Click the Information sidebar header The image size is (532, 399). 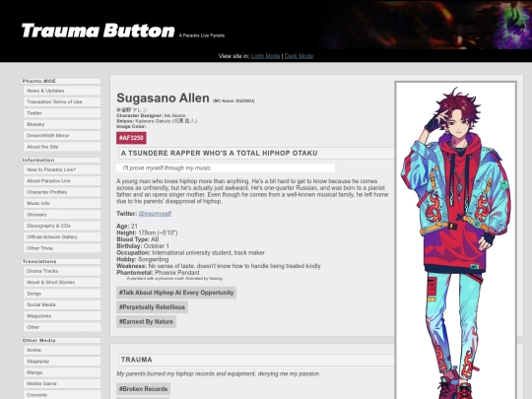61,160
